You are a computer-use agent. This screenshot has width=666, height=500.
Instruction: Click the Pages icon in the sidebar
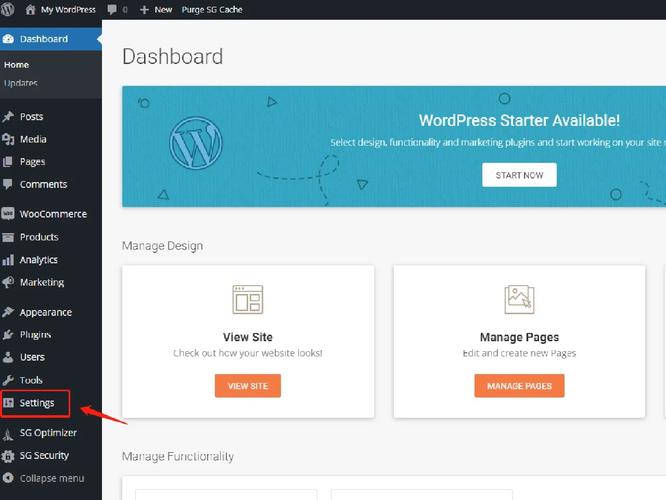tap(7, 162)
